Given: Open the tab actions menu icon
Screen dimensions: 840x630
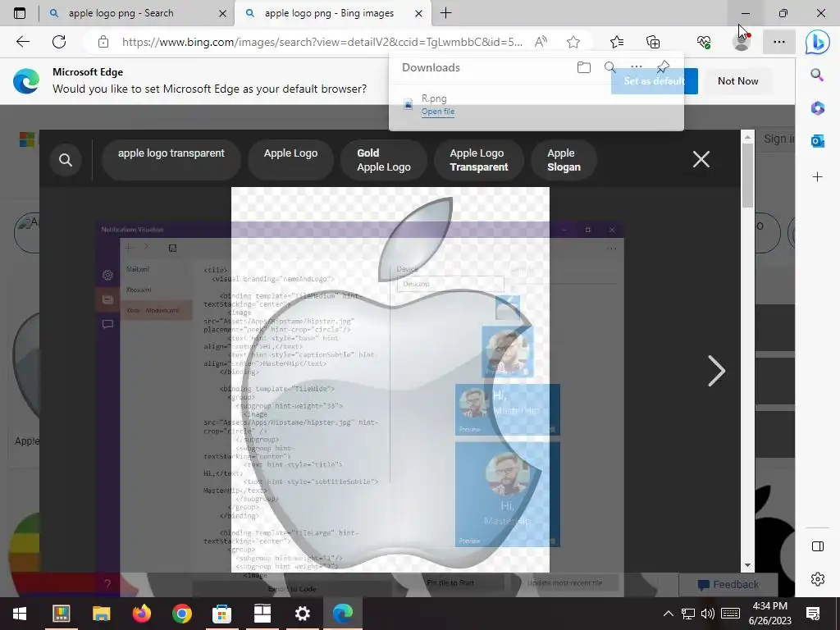Looking at the screenshot, I should click(20, 13).
